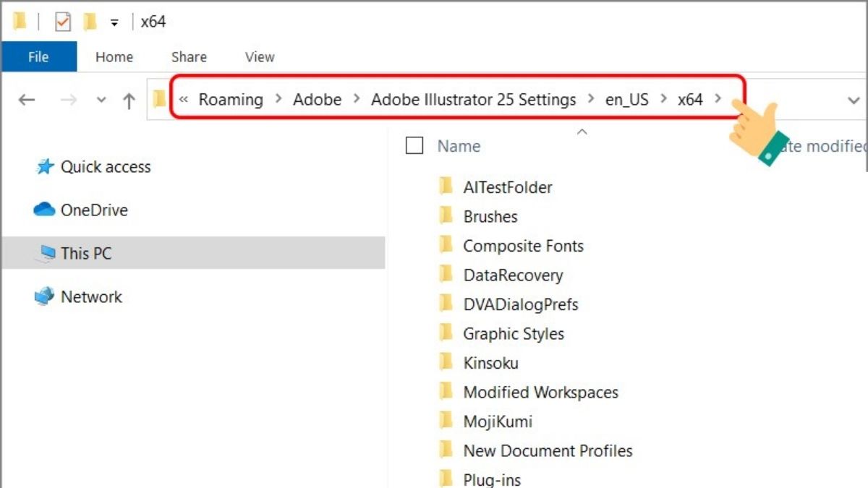Select the AITestFolder folder icon

(446, 187)
